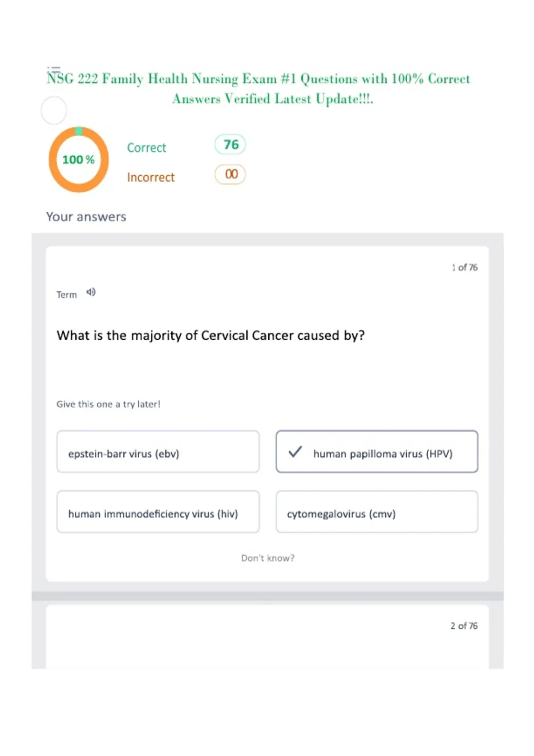The height and width of the screenshot is (756, 534).
Task: Select the Incorrect label
Action: [151, 177]
